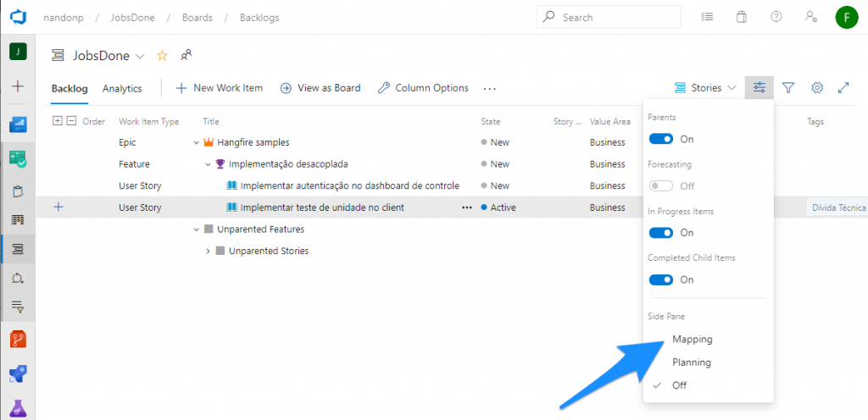Expand the Unparented Stories group
The height and width of the screenshot is (420, 868).
click(209, 251)
